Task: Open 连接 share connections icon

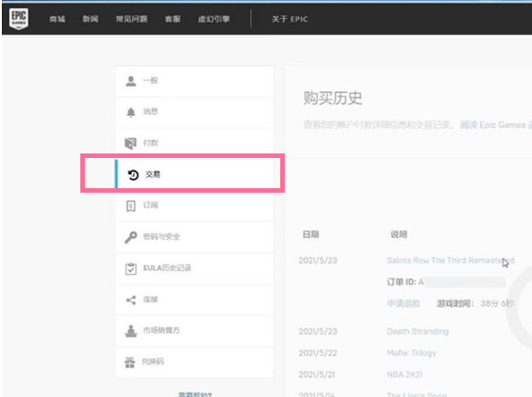Action: point(130,300)
